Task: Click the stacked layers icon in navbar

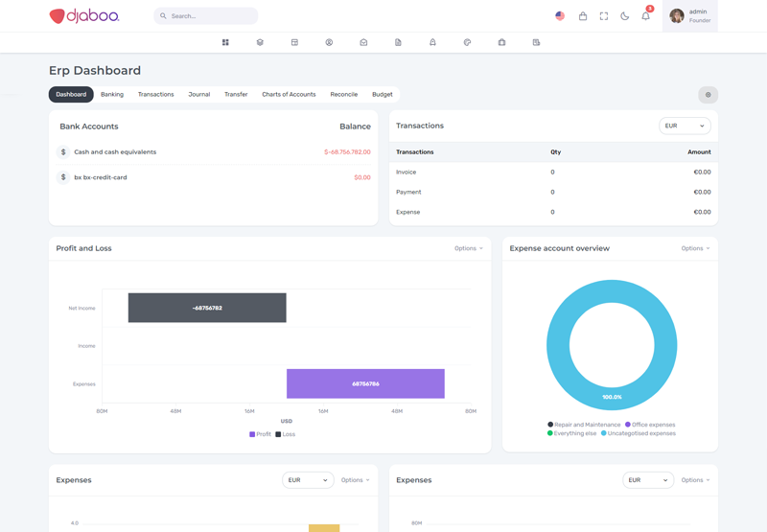Action: tap(260, 42)
